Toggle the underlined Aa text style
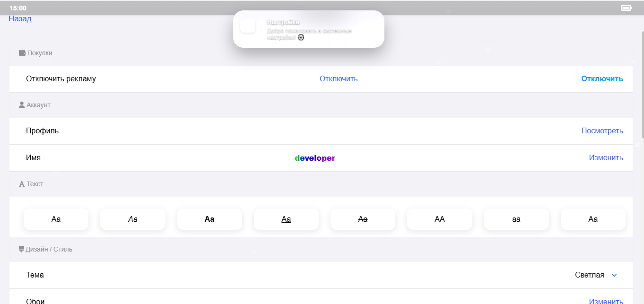The width and height of the screenshot is (644, 304). pyautogui.click(x=286, y=219)
